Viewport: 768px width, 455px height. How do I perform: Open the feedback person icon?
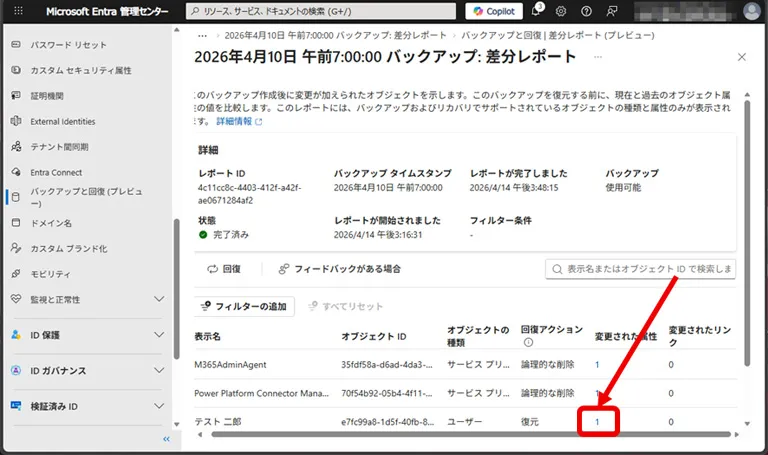(x=612, y=11)
